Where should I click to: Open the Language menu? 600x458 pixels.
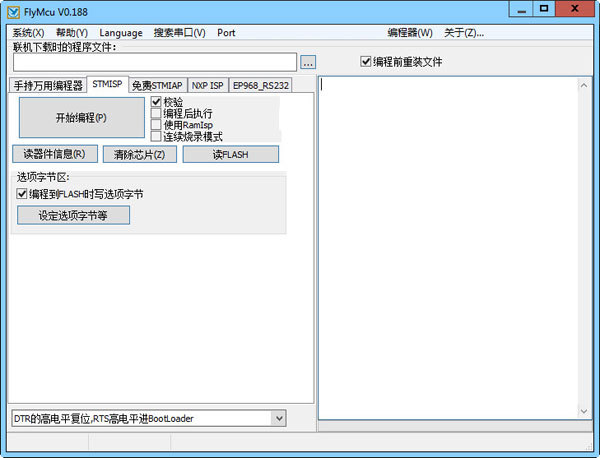click(x=121, y=33)
